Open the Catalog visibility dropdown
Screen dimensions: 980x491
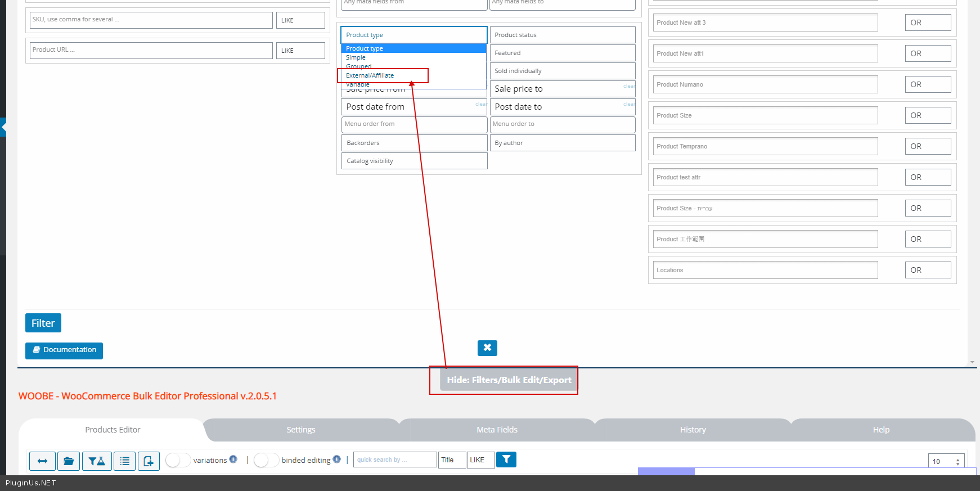click(x=414, y=161)
